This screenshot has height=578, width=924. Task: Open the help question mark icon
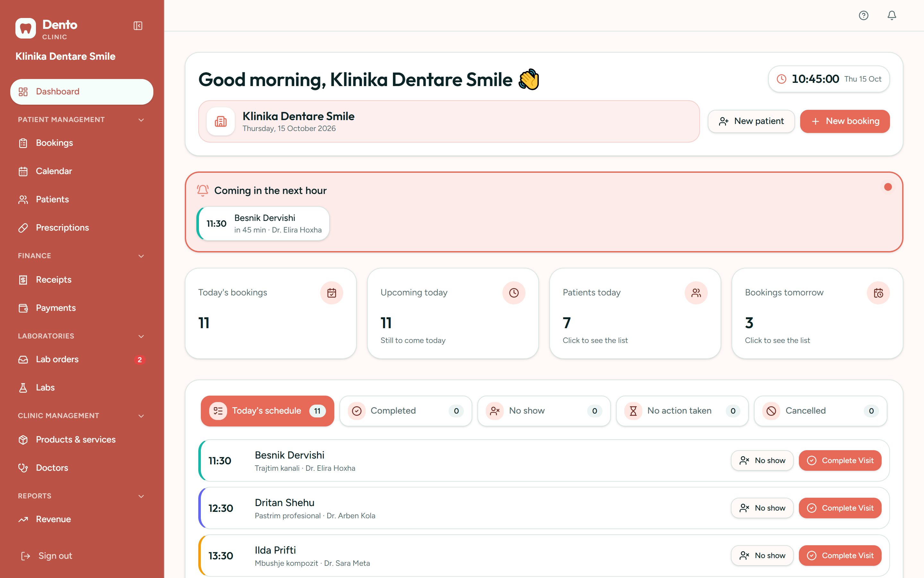pyautogui.click(x=864, y=15)
